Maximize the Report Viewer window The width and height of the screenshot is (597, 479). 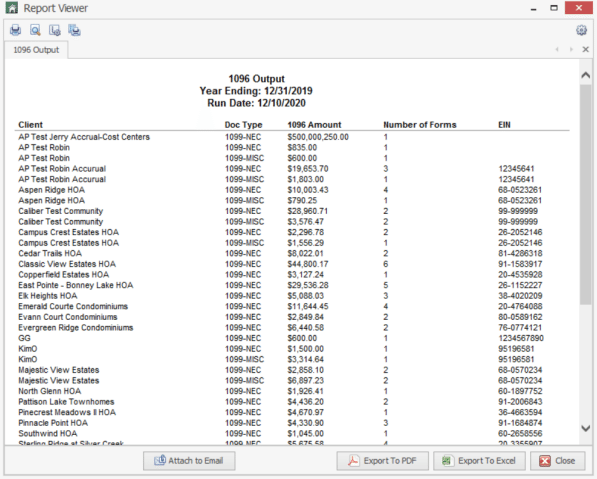click(x=554, y=8)
